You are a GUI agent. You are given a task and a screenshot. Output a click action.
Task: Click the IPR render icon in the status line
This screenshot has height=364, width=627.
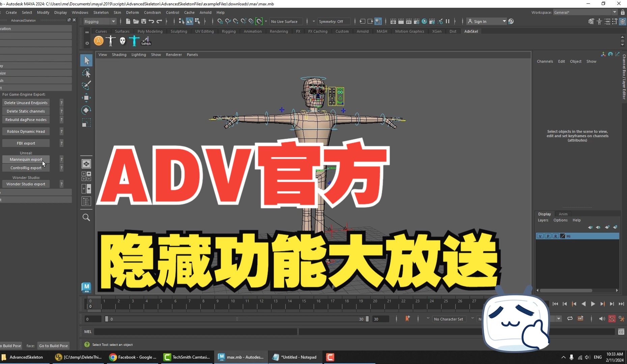coord(408,21)
